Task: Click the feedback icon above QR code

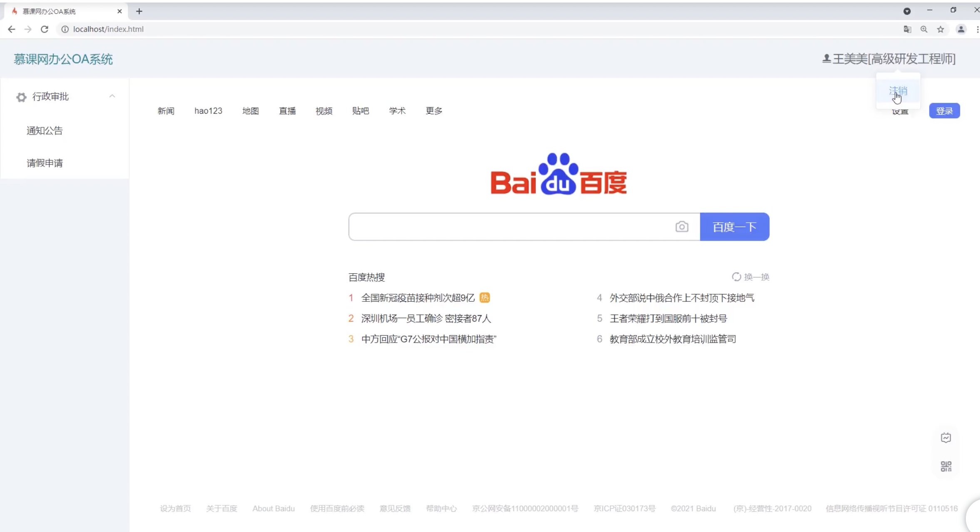Action: pyautogui.click(x=946, y=438)
